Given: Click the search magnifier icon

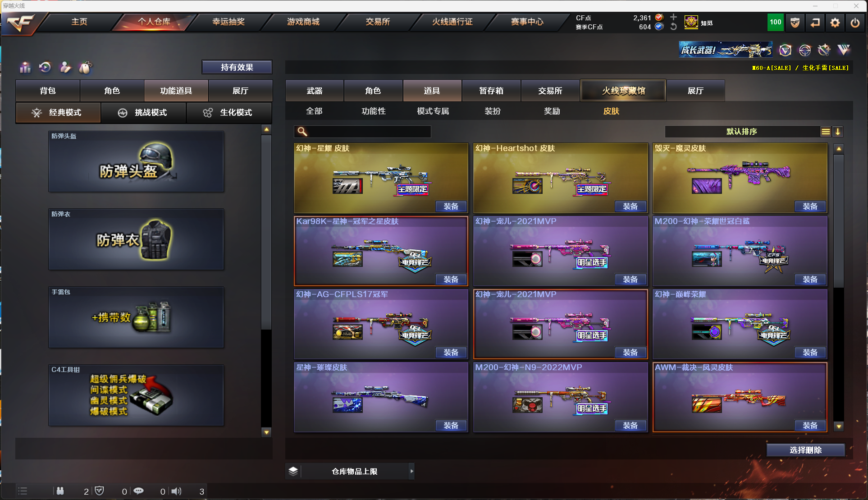Looking at the screenshot, I should [302, 132].
